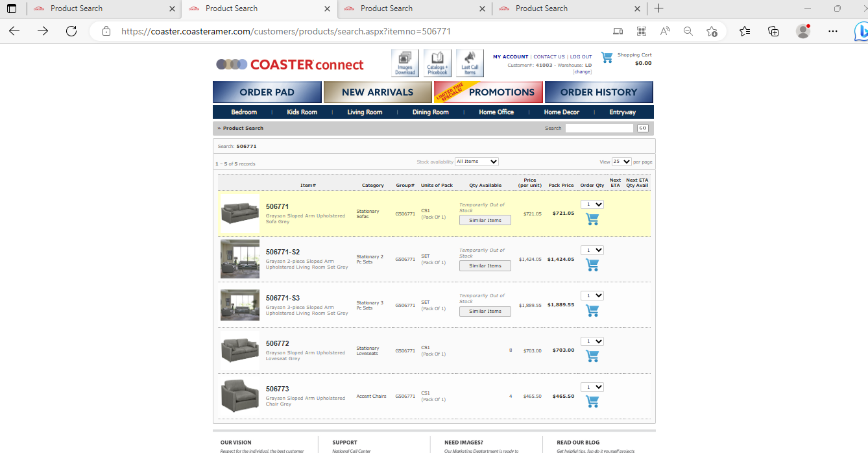Add item 506771 to cart
This screenshot has width=868, height=453.
click(x=592, y=219)
